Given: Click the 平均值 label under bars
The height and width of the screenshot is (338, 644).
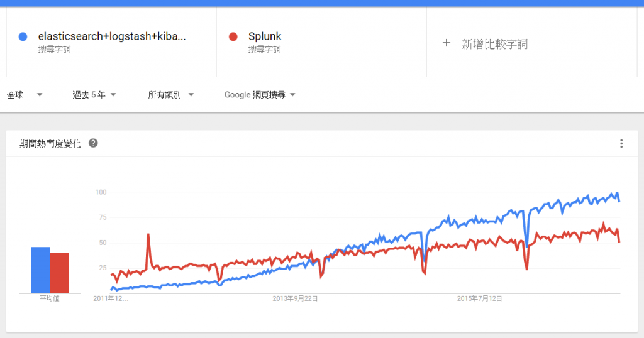Looking at the screenshot, I should (50, 298).
